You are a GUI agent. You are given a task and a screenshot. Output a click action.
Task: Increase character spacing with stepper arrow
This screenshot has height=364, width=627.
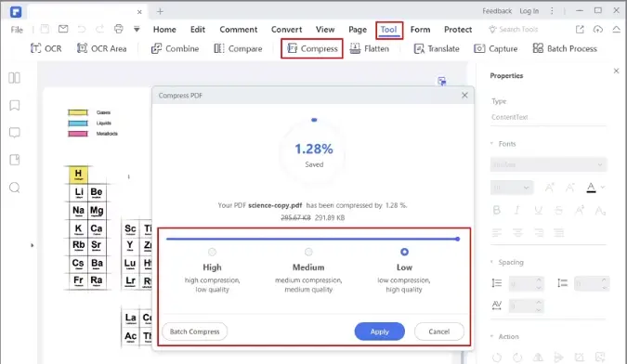538,303
